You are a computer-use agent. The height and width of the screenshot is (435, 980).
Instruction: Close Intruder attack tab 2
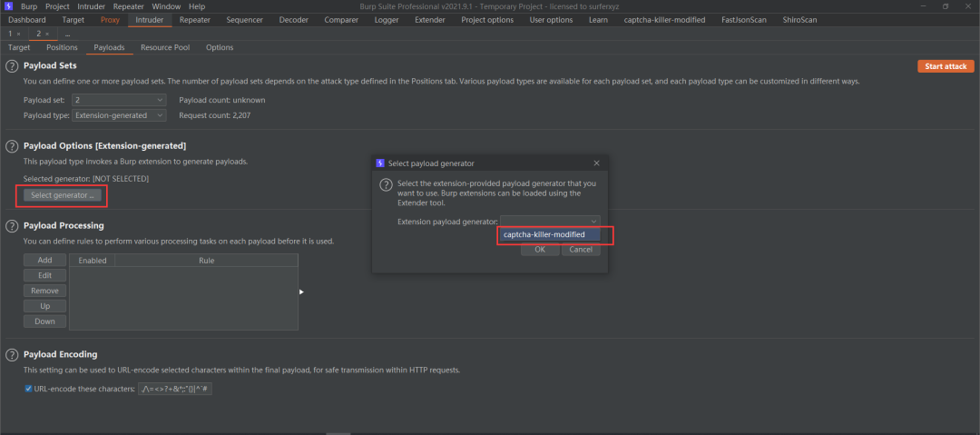[47, 34]
